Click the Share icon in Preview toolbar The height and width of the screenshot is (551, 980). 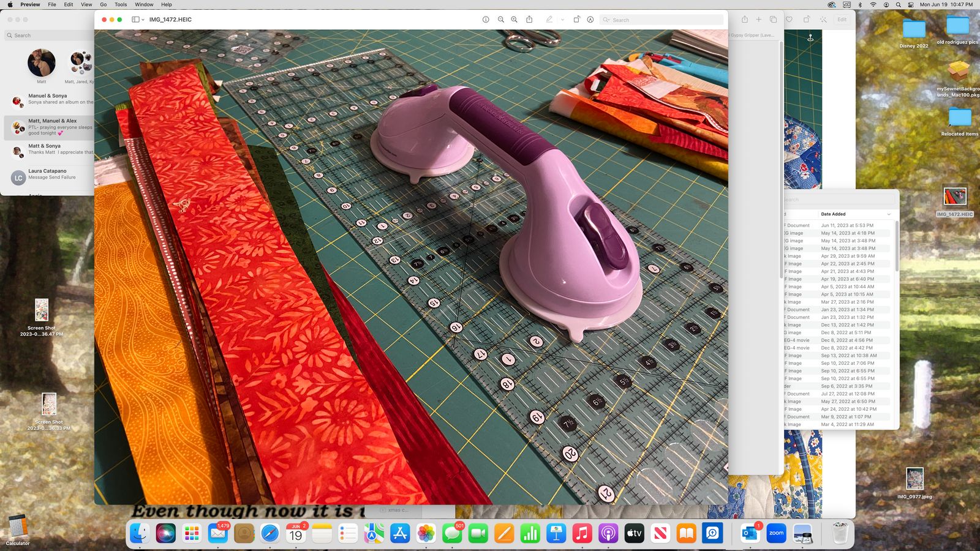coord(530,20)
